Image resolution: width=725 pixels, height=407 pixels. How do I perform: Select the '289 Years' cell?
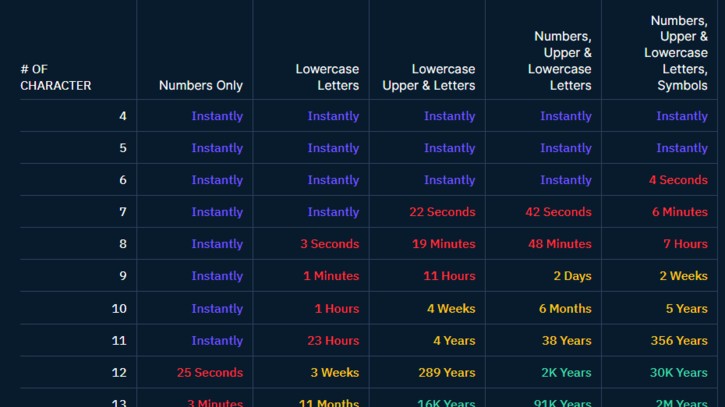[x=446, y=373]
